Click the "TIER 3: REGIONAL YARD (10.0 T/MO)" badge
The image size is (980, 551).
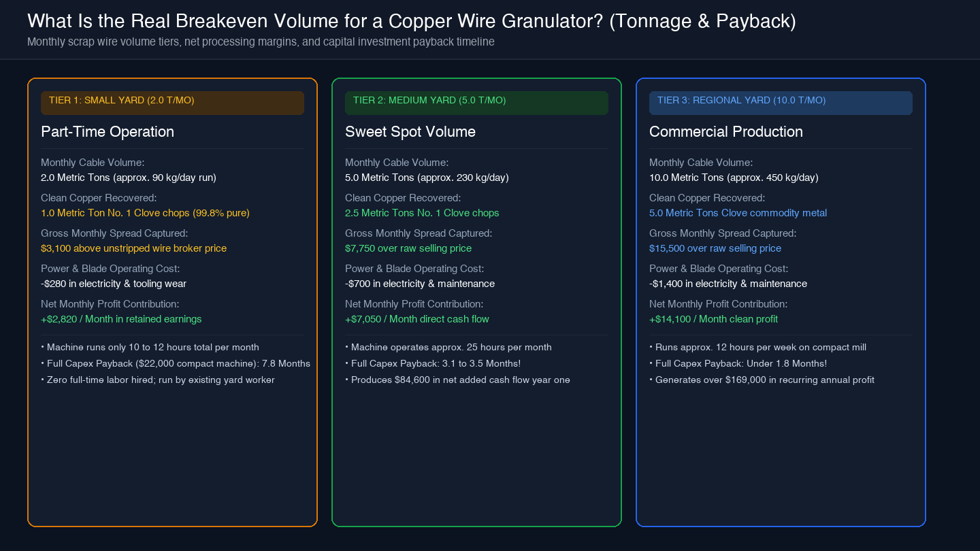[781, 103]
